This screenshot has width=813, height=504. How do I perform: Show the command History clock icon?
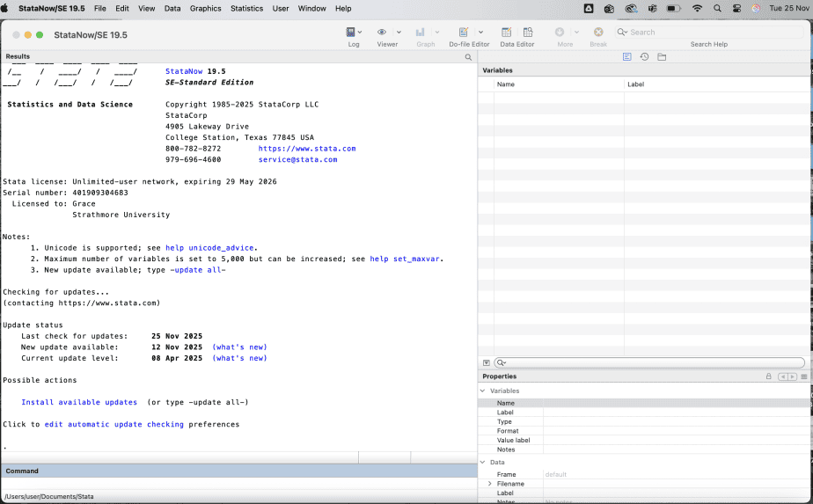pyautogui.click(x=644, y=56)
